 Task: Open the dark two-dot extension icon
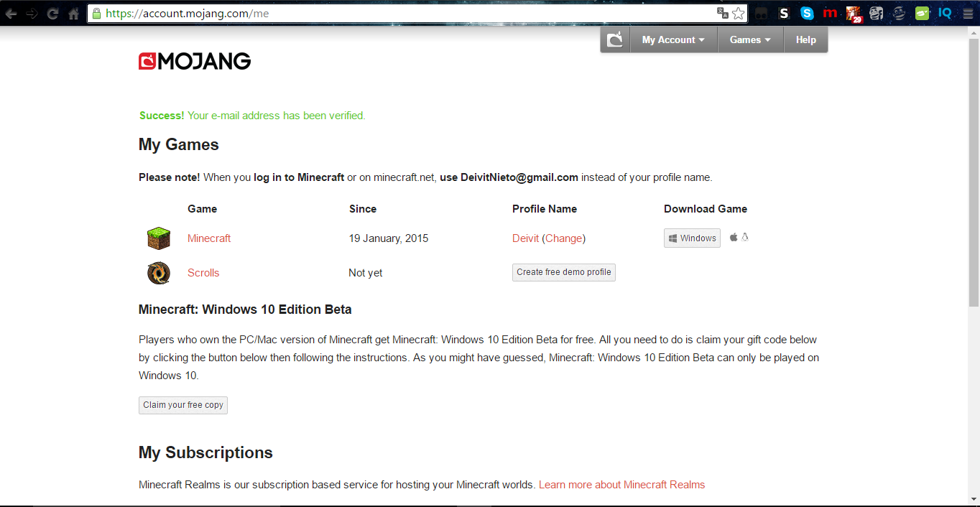pyautogui.click(x=762, y=13)
